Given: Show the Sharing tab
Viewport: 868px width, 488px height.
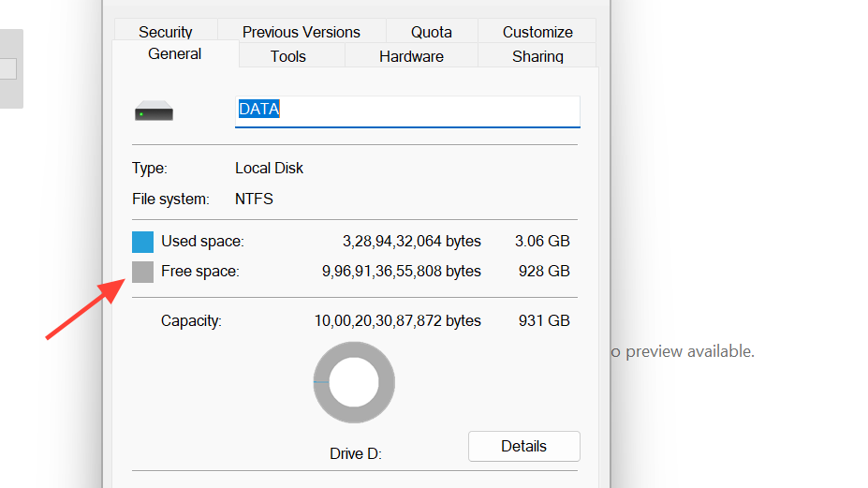Looking at the screenshot, I should 537,56.
